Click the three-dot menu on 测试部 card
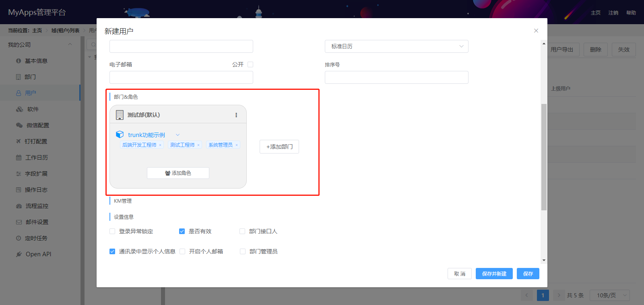The image size is (644, 305). click(236, 115)
